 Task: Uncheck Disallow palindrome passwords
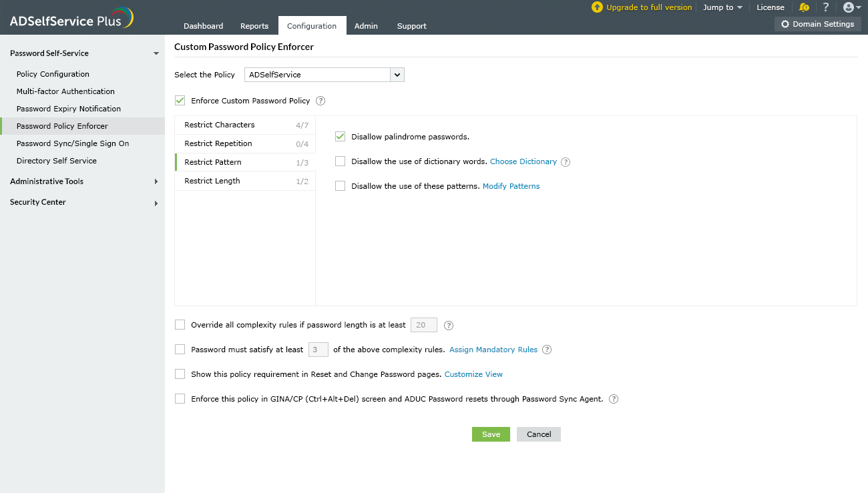point(341,137)
